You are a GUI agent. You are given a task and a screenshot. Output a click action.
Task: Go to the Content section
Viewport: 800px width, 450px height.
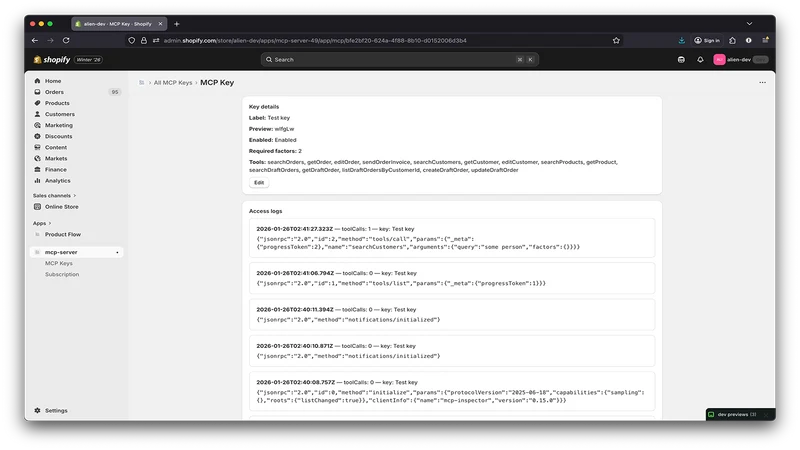56,147
